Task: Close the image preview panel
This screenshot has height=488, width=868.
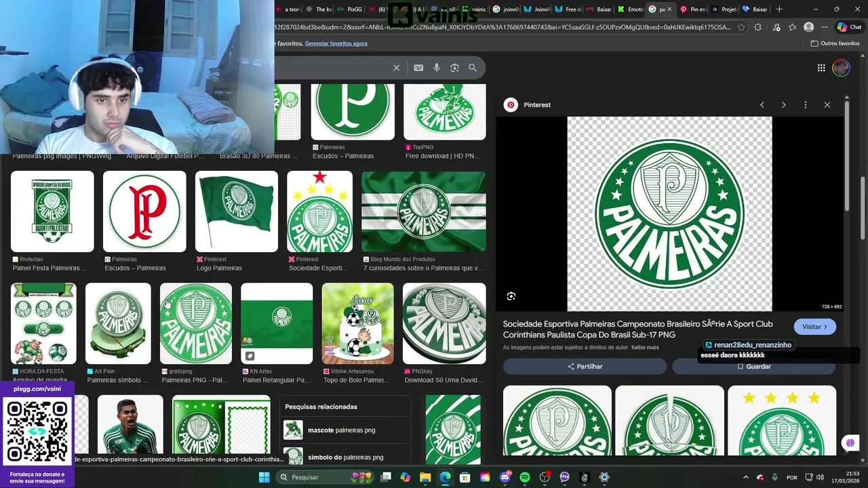Action: [x=827, y=105]
